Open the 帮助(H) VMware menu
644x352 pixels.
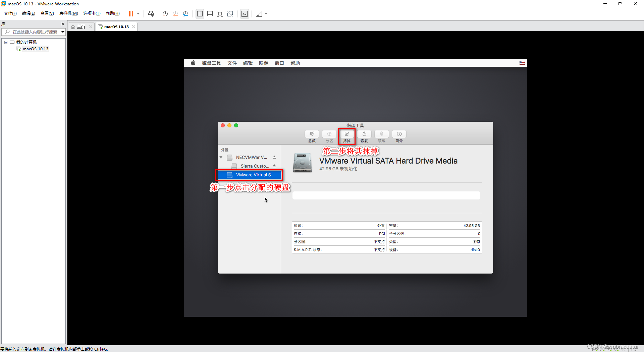pyautogui.click(x=113, y=13)
